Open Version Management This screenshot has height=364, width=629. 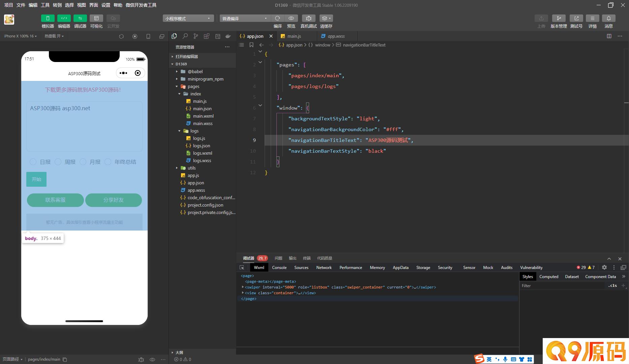(559, 18)
